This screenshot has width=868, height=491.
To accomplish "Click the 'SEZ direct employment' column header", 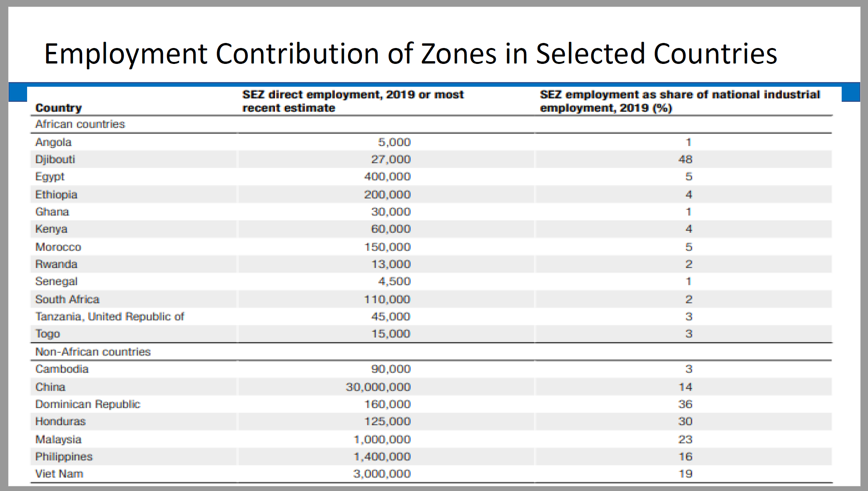I will 353,101.
